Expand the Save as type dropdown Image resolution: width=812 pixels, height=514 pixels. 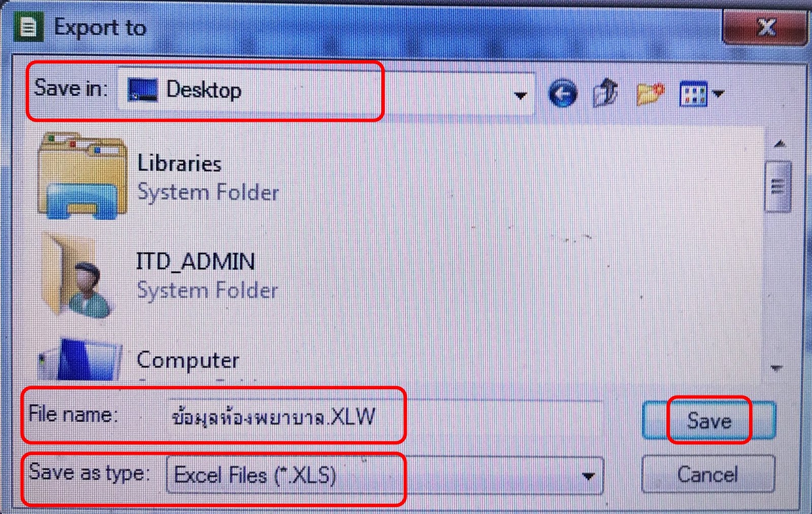(x=588, y=476)
